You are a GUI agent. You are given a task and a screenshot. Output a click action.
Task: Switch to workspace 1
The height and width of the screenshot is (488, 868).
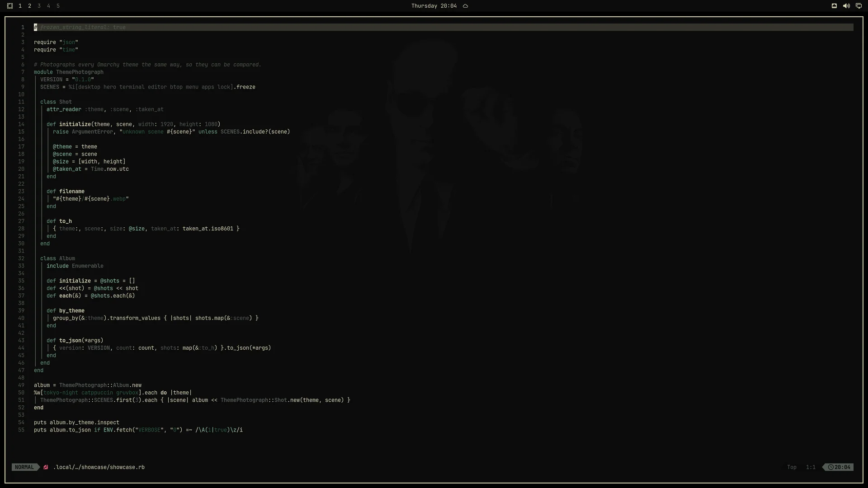20,6
